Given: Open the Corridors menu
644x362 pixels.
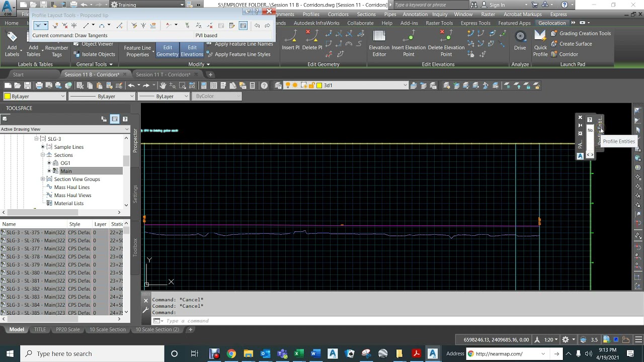Looking at the screenshot, I should [338, 14].
